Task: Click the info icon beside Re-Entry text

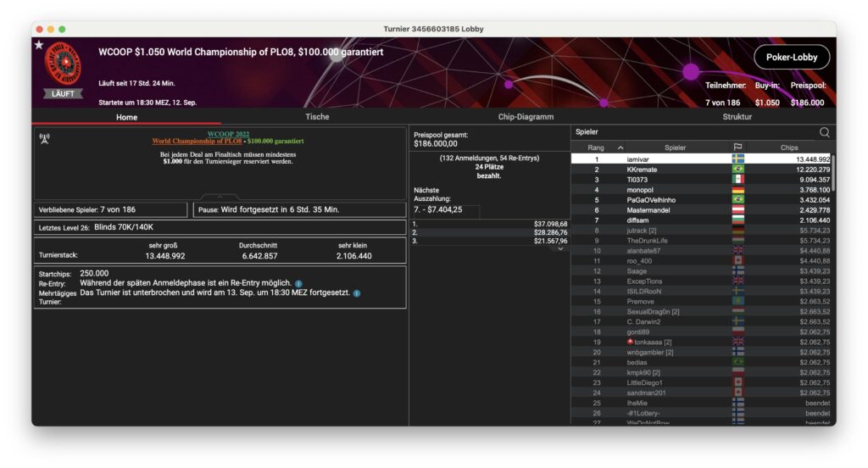Action: (298, 283)
